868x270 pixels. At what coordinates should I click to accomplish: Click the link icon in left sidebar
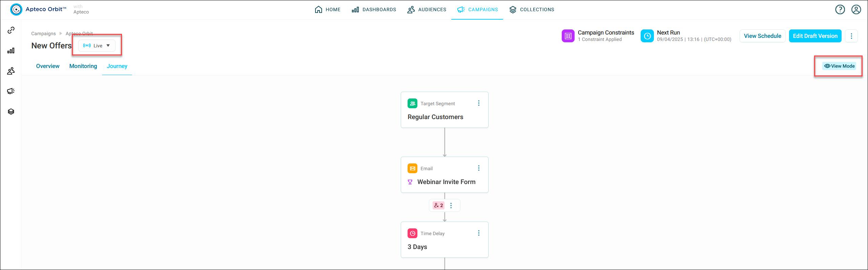[11, 30]
